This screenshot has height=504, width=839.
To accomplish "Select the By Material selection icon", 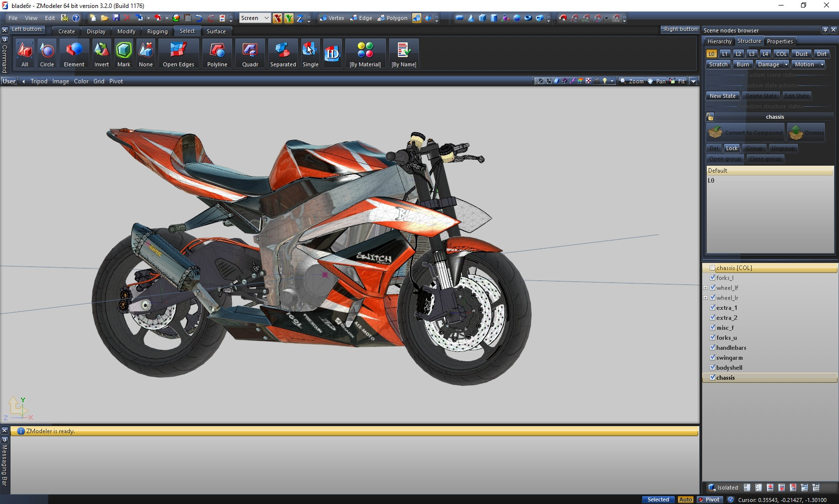I will 365,53.
